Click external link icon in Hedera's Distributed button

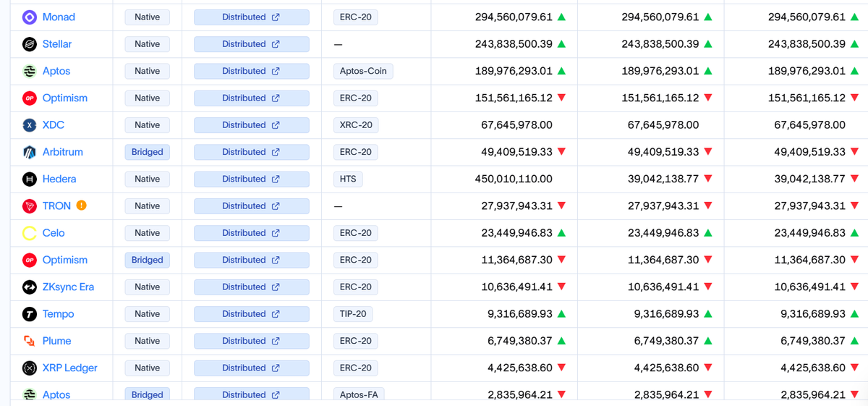[x=276, y=179]
